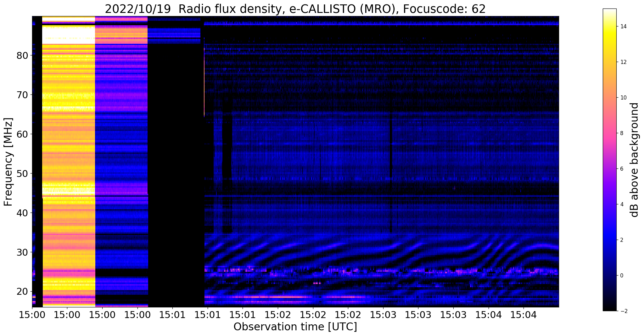The height and width of the screenshot is (336, 644).
Task: Click the colorbar tick label "14"
Action: (x=623, y=26)
